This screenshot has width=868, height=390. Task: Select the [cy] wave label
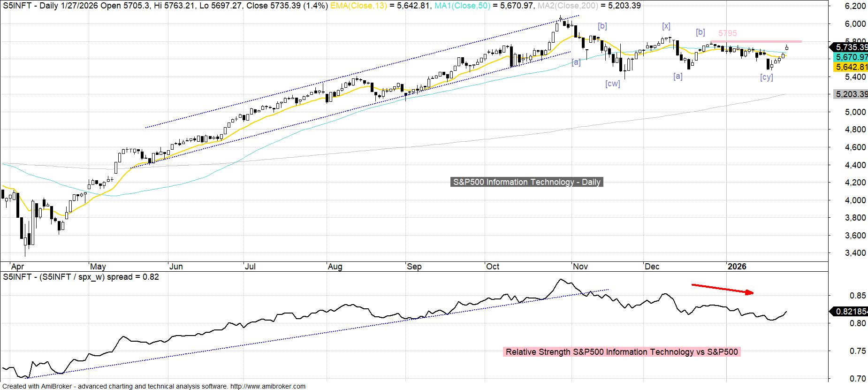766,77
